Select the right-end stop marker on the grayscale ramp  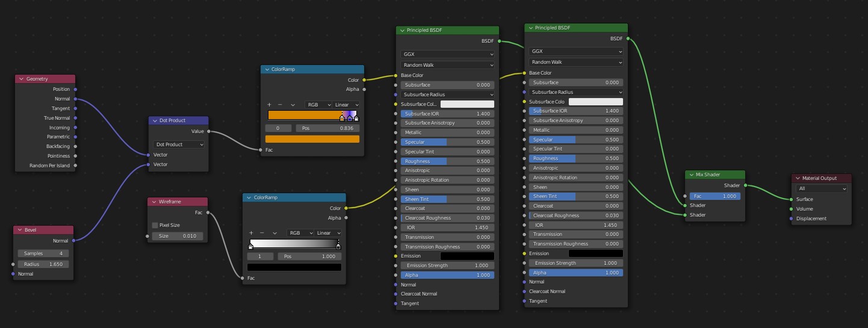(338, 246)
